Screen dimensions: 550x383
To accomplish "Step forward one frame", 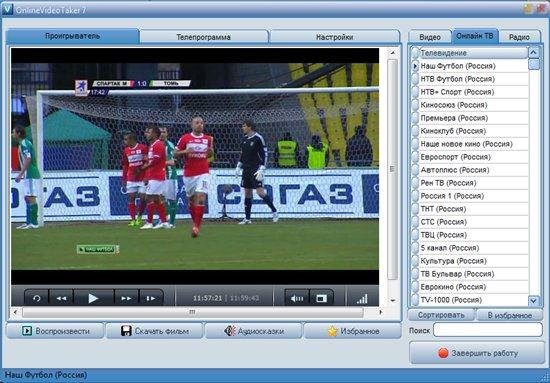I will click(151, 298).
